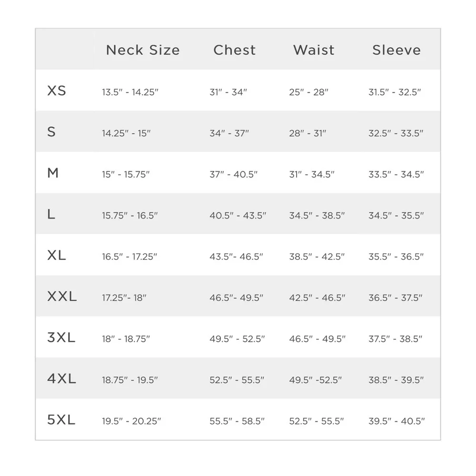The width and height of the screenshot is (476, 476).
Task: Click the XL size row label
Action: pyautogui.click(x=57, y=256)
